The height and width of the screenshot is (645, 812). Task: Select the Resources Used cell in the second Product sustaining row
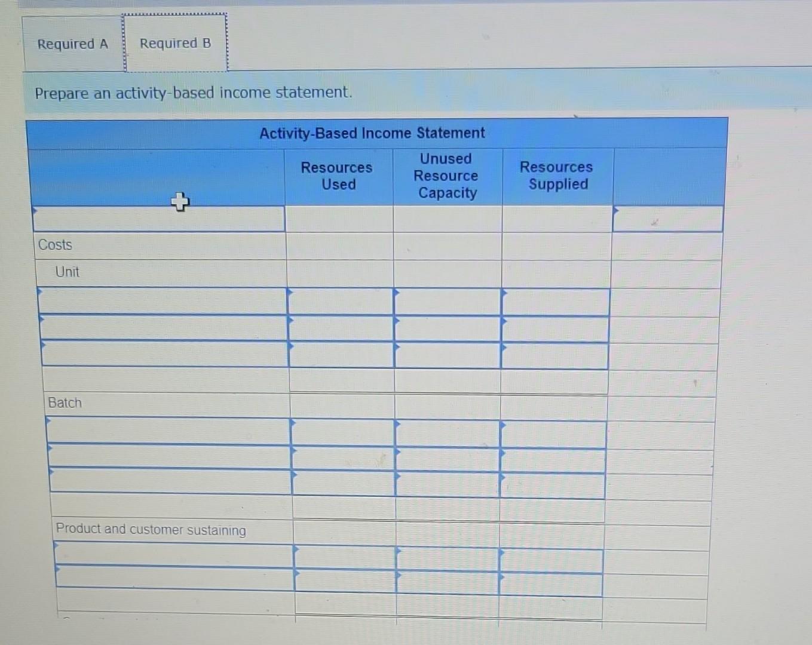click(x=345, y=583)
